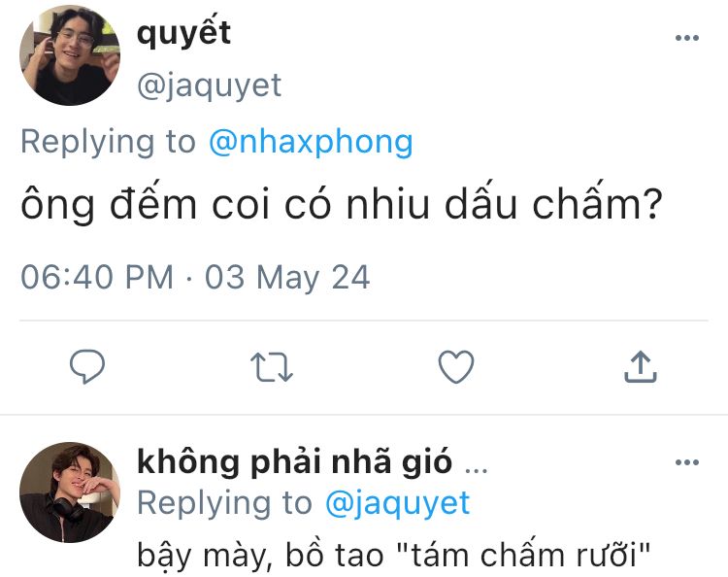Select the display name quyết
Screen dimensions: 728x577
(x=183, y=33)
